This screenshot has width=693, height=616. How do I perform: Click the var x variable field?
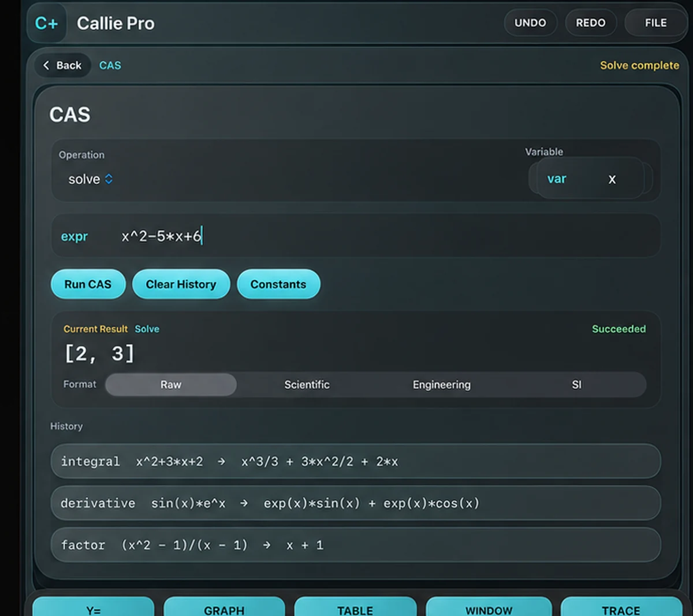pos(591,179)
